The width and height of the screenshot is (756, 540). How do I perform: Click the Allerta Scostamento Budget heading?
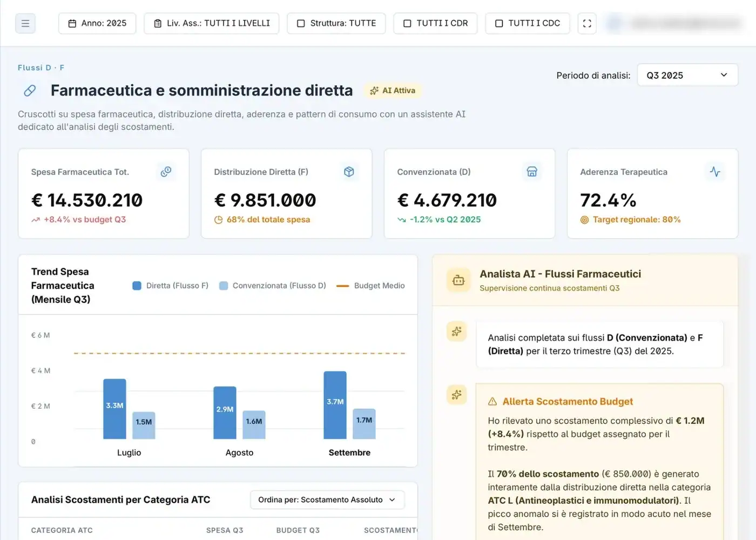tap(568, 402)
